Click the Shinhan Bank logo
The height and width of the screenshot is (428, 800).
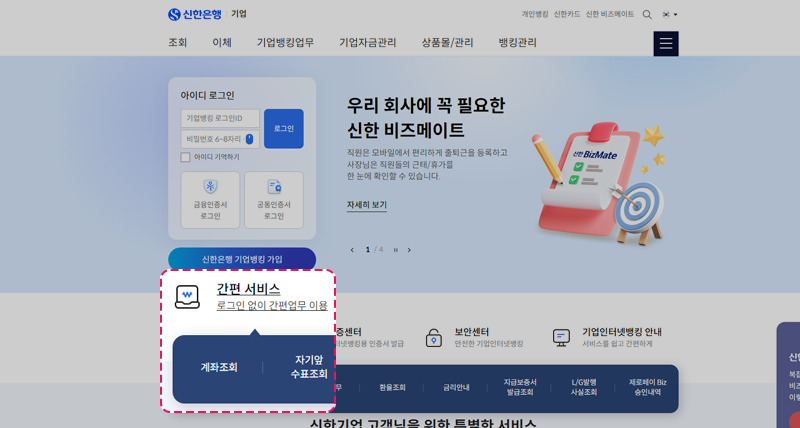coord(194,14)
